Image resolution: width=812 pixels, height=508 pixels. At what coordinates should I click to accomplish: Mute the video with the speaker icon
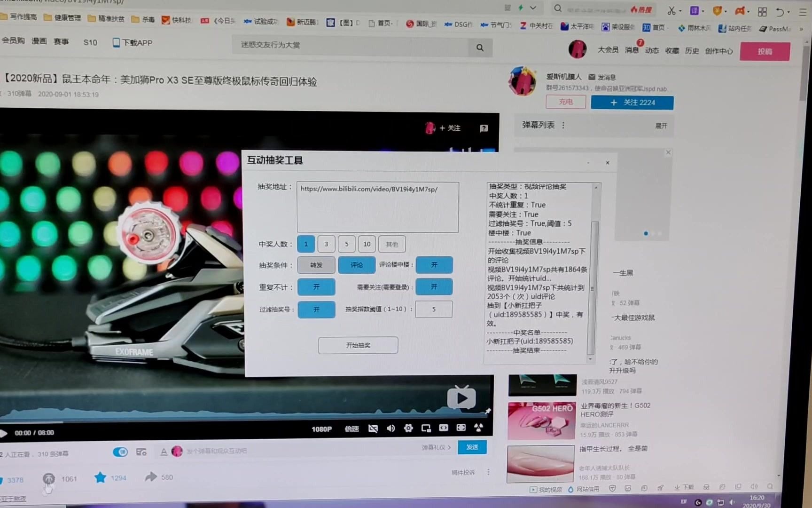[x=390, y=428]
